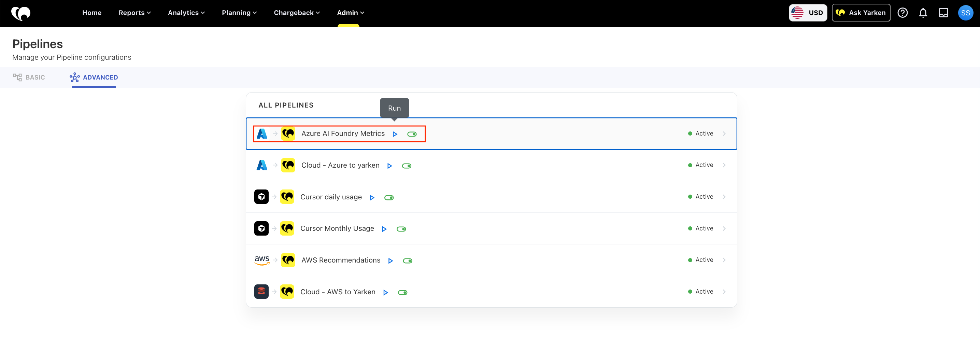Image resolution: width=980 pixels, height=338 pixels.
Task: Run the Cursor daily usage pipeline
Action: (x=372, y=198)
